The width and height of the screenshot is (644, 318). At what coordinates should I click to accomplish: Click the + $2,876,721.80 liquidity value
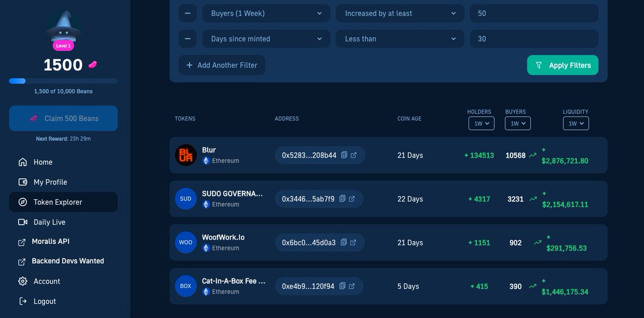click(x=565, y=155)
